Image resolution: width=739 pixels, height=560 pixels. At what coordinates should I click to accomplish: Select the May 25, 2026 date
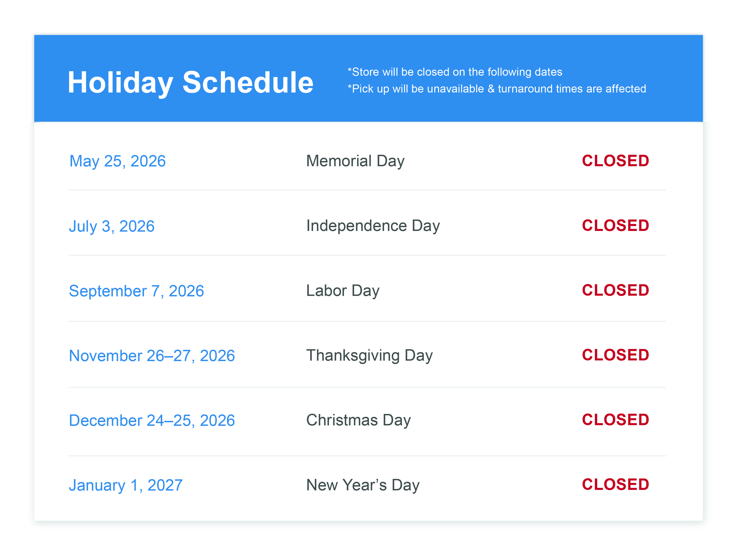tap(118, 161)
